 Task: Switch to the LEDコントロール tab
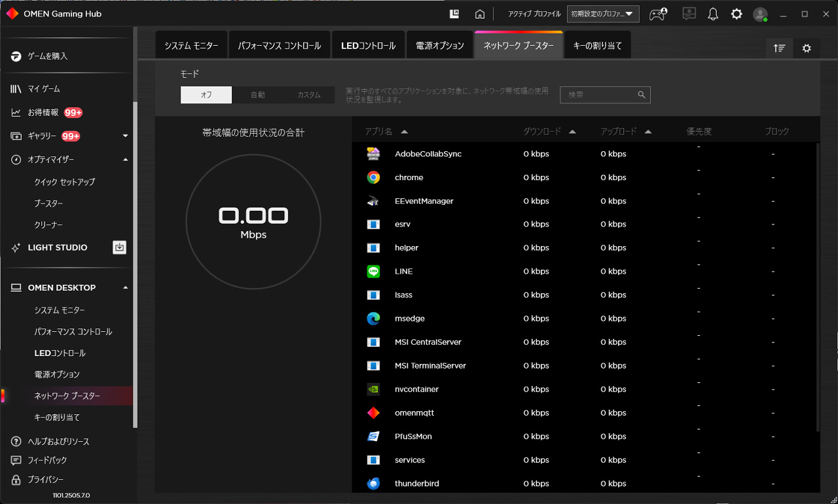368,46
